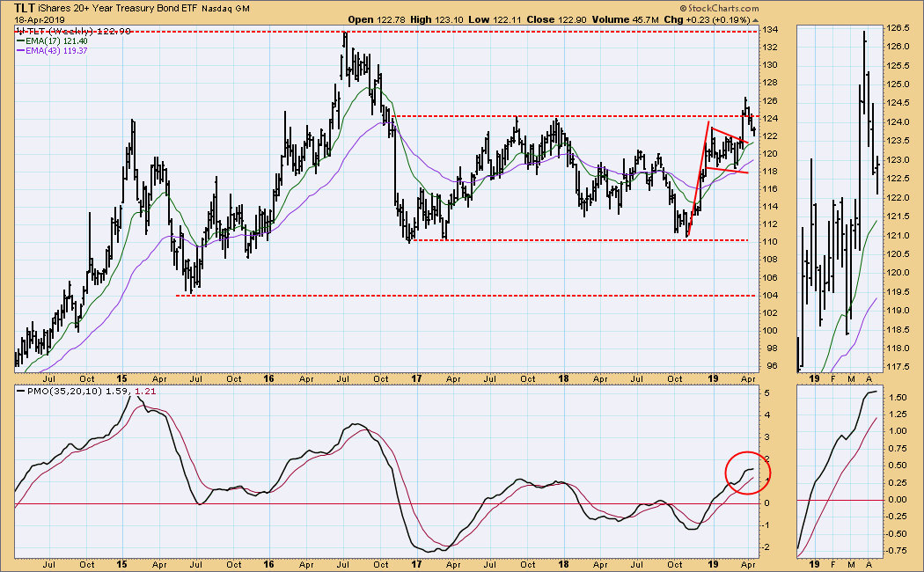Click the 19 year label below the main price chart

point(713,378)
